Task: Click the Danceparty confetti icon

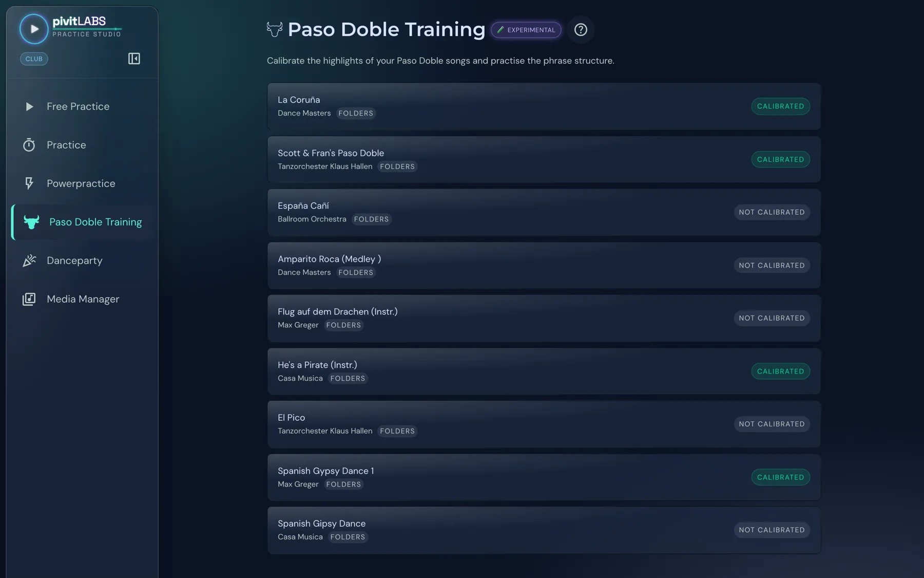Action: (29, 260)
